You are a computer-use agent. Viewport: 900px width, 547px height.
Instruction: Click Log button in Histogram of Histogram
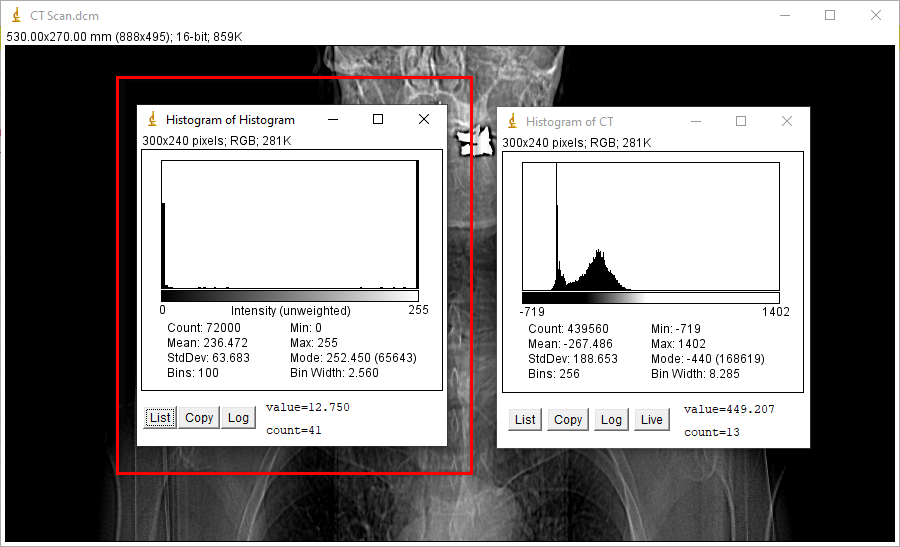pyautogui.click(x=238, y=418)
